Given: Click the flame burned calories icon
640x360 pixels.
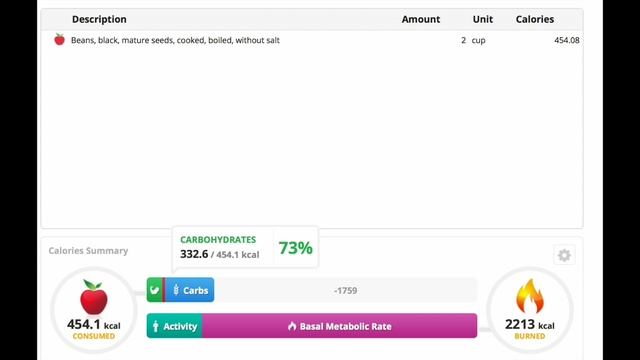Looking at the screenshot, I should coord(530,296).
